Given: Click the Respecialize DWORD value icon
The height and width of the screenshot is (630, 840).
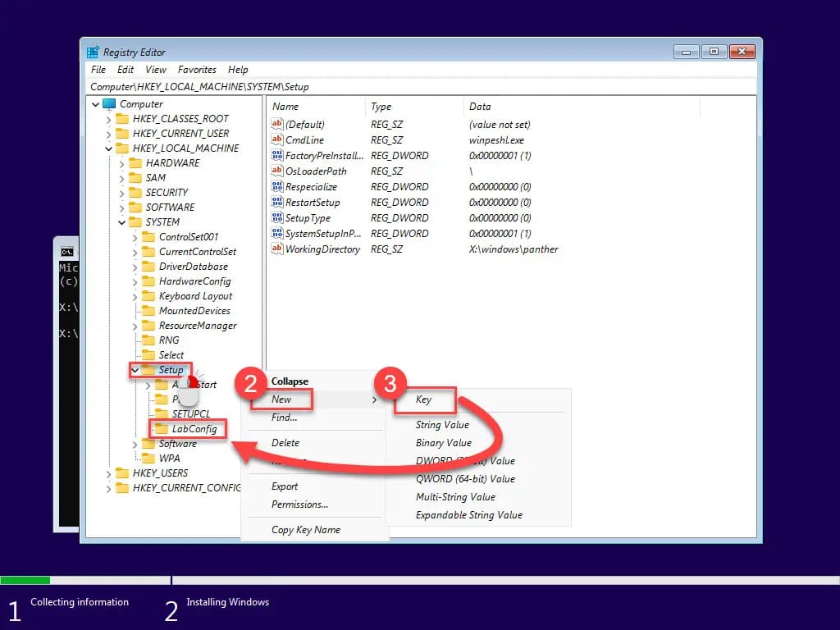Looking at the screenshot, I should tap(276, 187).
